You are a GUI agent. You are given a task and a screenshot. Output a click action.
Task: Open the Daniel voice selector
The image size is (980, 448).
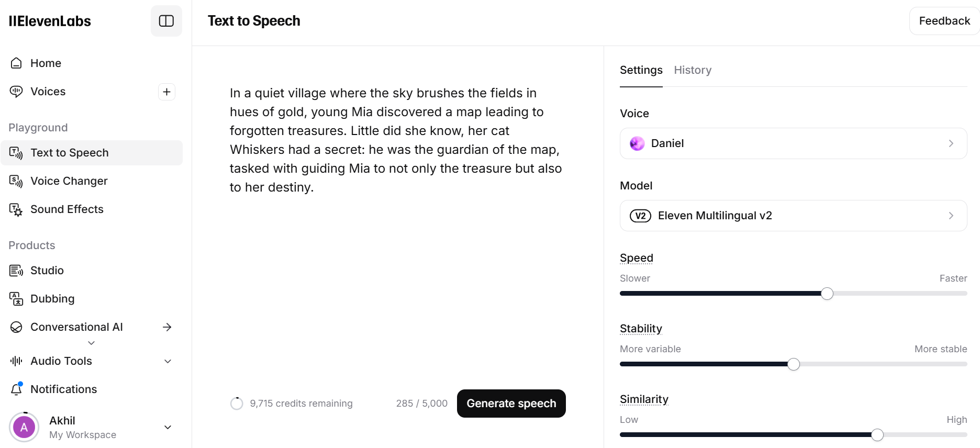coord(793,143)
